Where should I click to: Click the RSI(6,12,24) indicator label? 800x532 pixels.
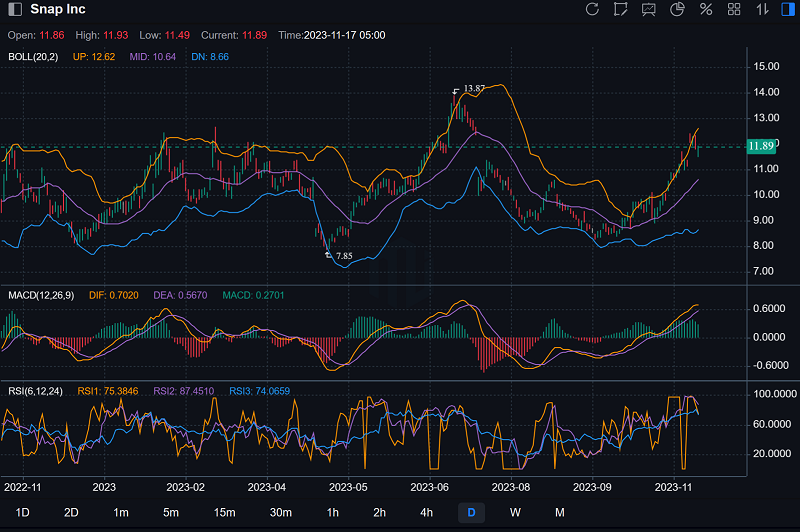[x=36, y=391]
